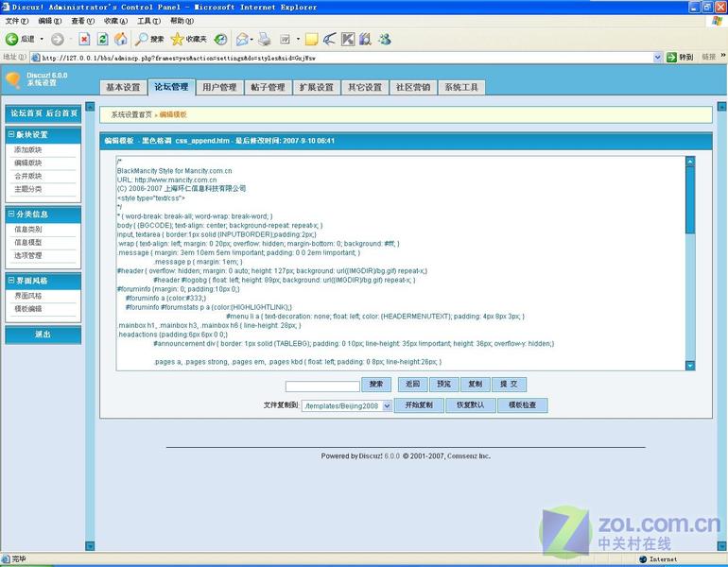Viewport: 728px width, 567px height.
Task: Collapse the 分类信息 sidebar section
Action: [11, 214]
